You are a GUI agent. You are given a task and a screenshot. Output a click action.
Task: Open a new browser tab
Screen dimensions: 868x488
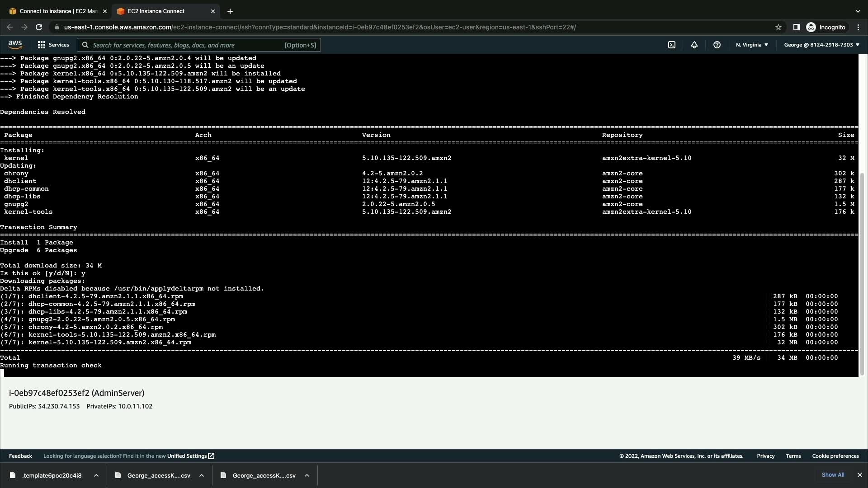(230, 11)
